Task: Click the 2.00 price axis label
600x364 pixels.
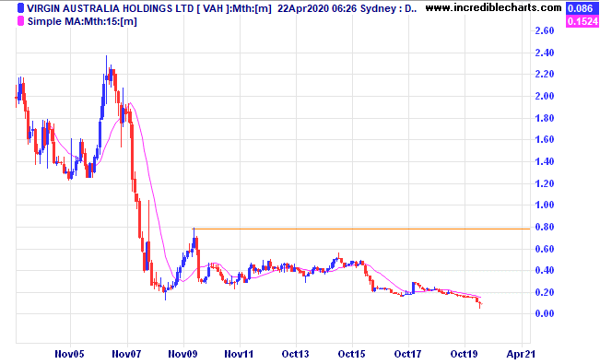Action: coord(545,96)
